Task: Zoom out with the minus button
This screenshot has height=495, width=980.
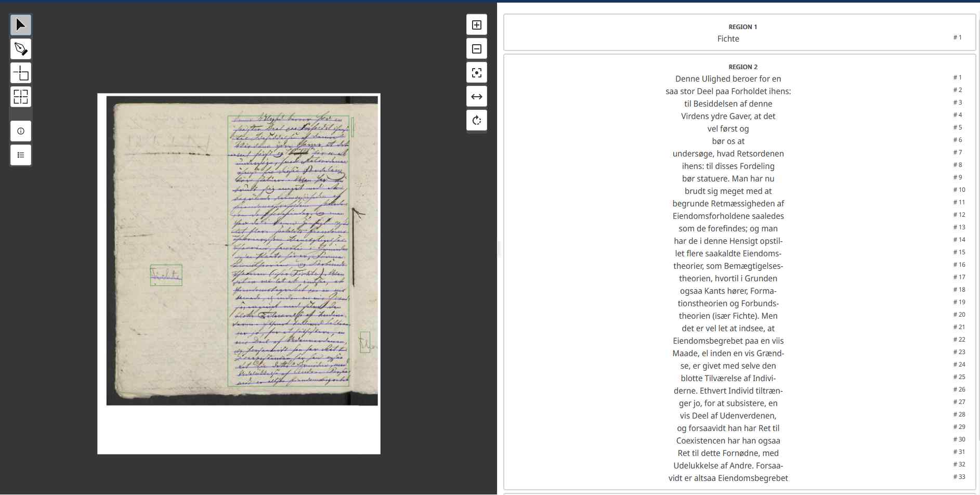Action: click(x=476, y=49)
